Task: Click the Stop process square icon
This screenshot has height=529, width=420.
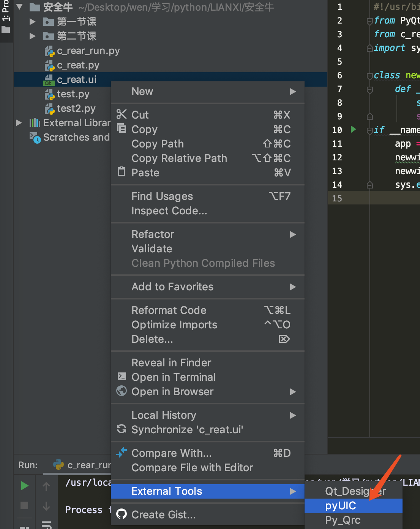Action: (24, 505)
